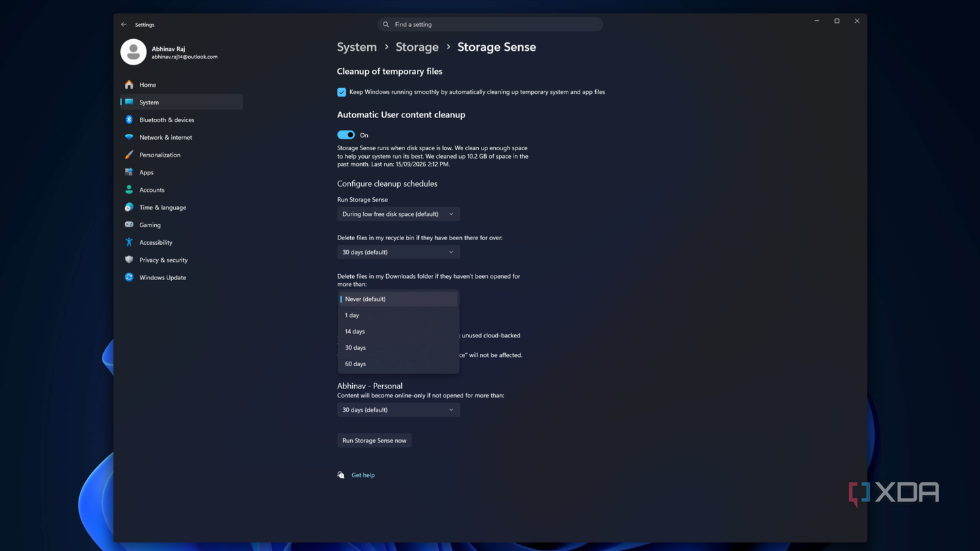Viewport: 980px width, 551px height.
Task: Click the System monitor icon in sidebar
Action: pyautogui.click(x=129, y=102)
